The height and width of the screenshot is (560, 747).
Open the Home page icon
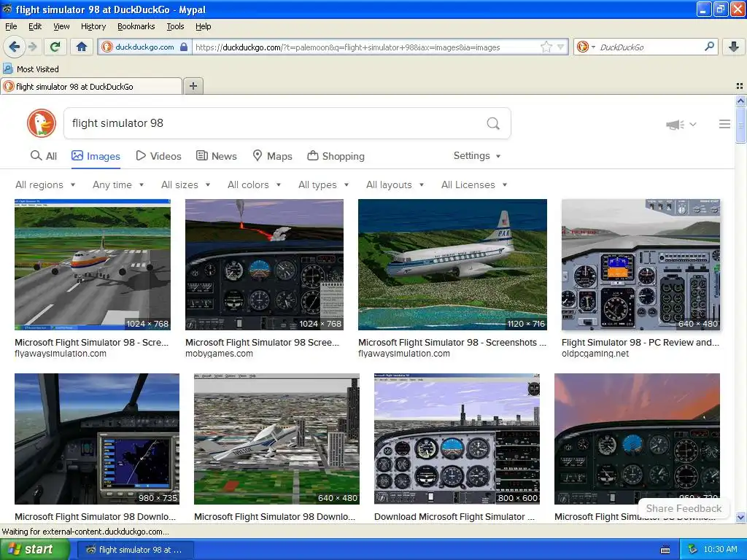[x=82, y=47]
